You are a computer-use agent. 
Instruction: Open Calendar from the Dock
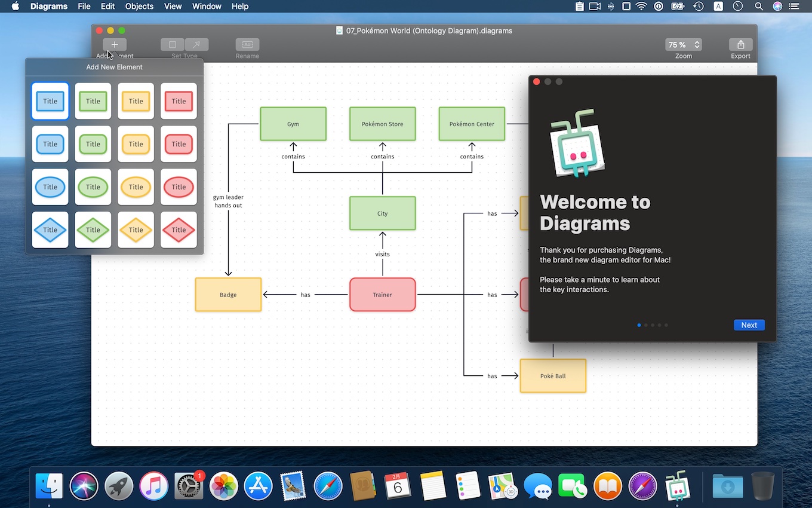[x=397, y=486]
